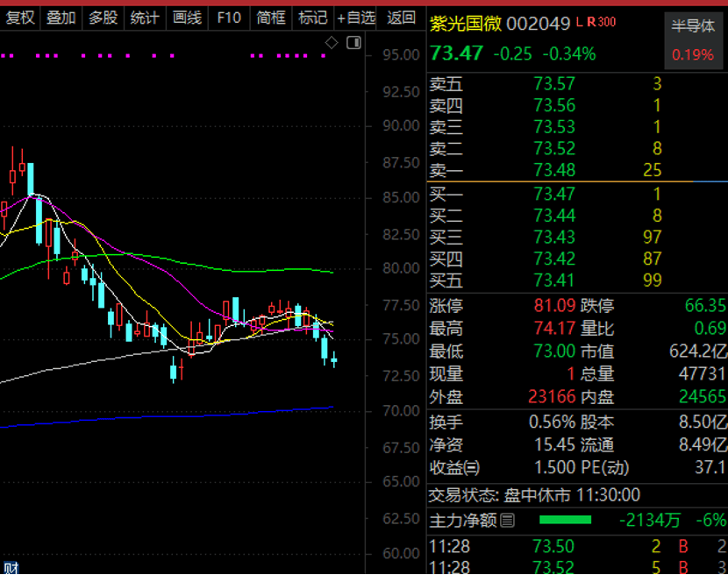Click the -0.34% change value

click(569, 53)
